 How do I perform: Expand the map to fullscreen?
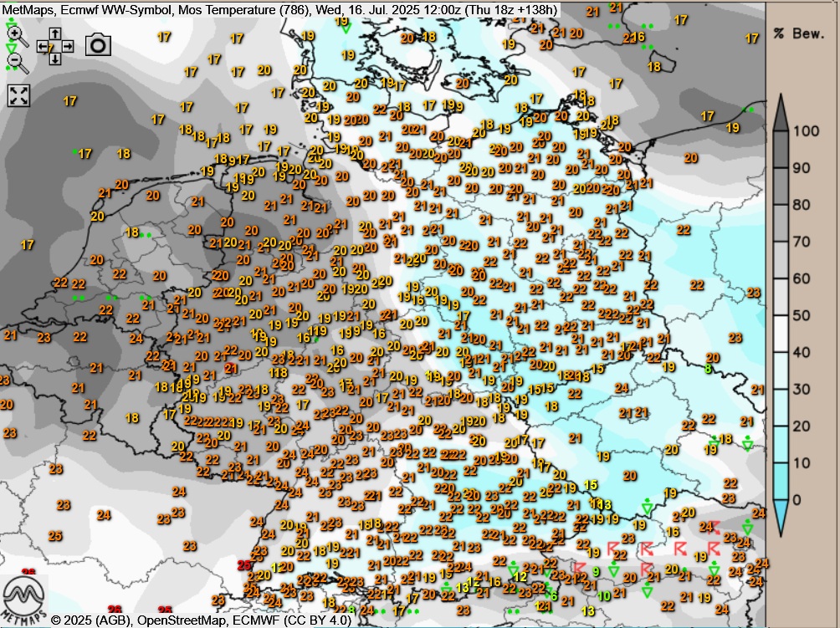[18, 95]
